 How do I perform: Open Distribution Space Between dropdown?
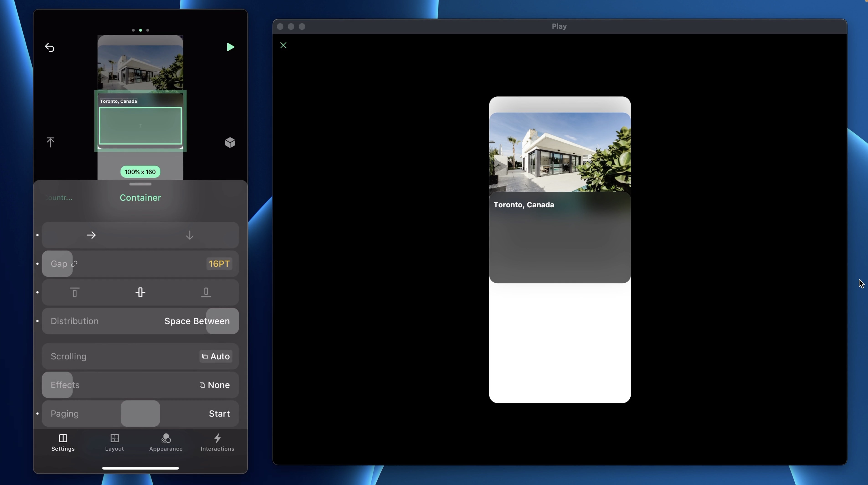(197, 321)
